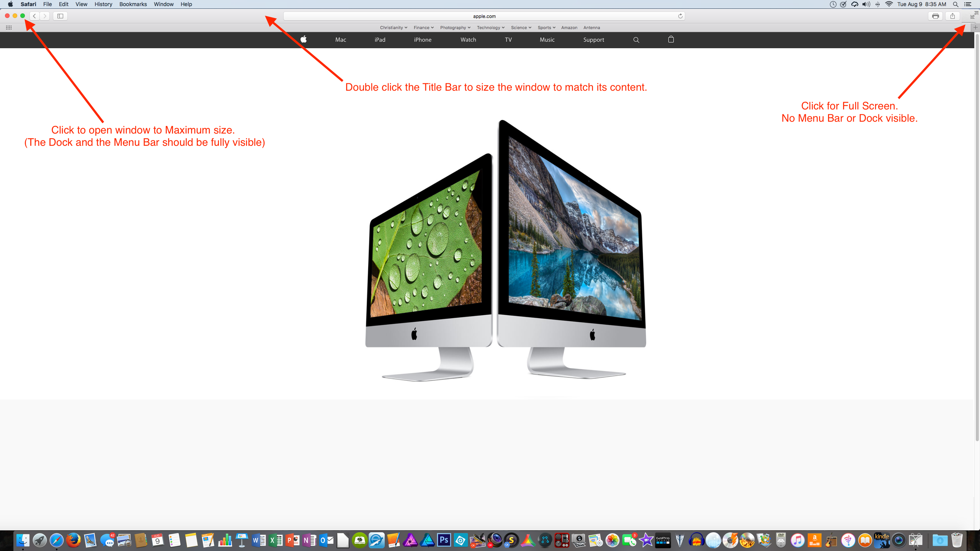Click the browser back navigation arrow
Viewport: 980px width, 551px height.
pyautogui.click(x=34, y=15)
